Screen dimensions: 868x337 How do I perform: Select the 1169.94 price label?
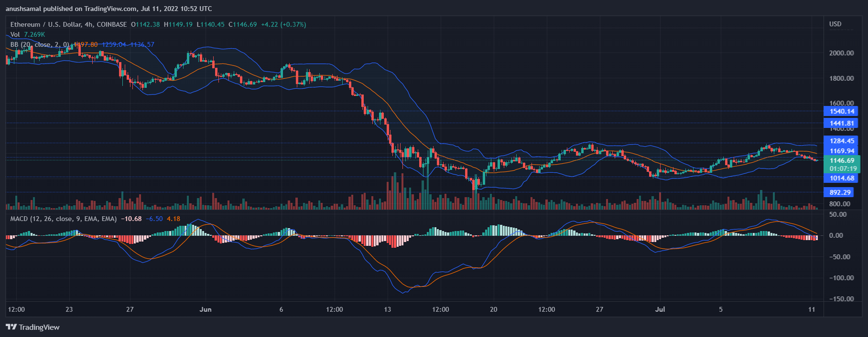(841, 151)
